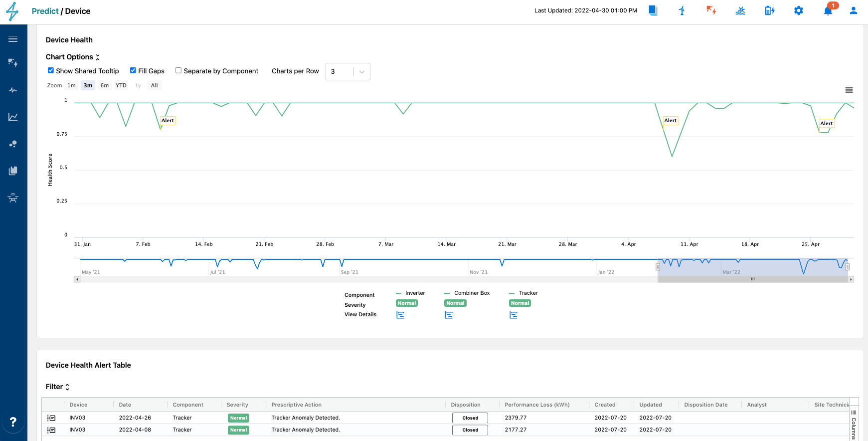The height and width of the screenshot is (441, 868).
Task: Open the book documentation header icon
Action: pos(653,10)
